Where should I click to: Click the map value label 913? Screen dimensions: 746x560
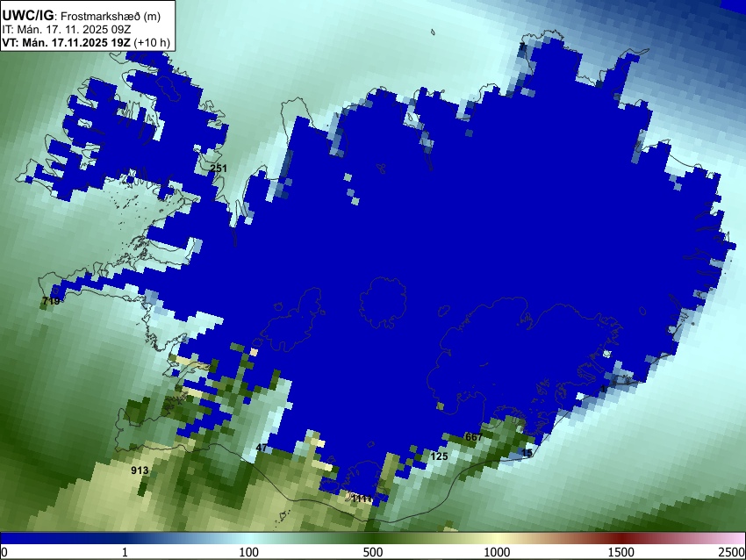[140, 470]
